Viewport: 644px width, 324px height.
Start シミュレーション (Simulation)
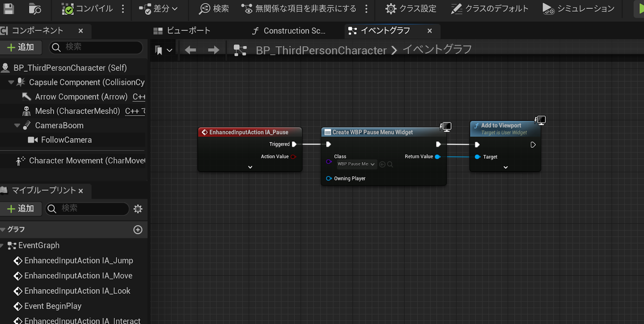pos(578,8)
